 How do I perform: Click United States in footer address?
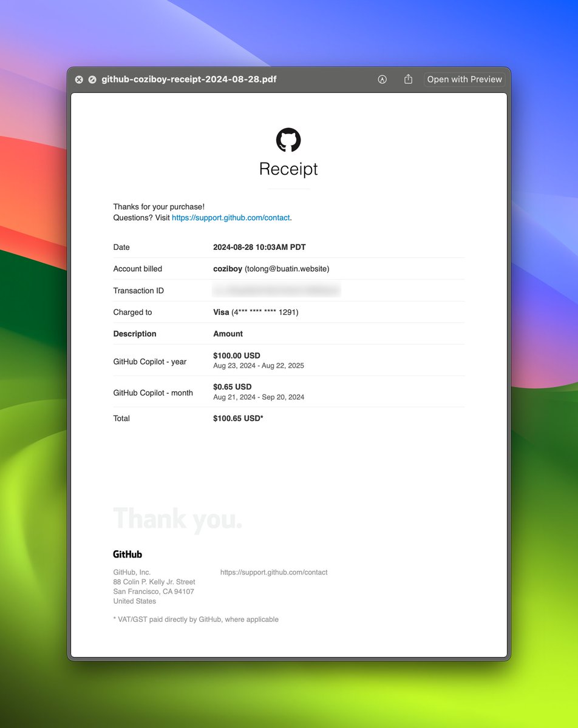tap(135, 601)
